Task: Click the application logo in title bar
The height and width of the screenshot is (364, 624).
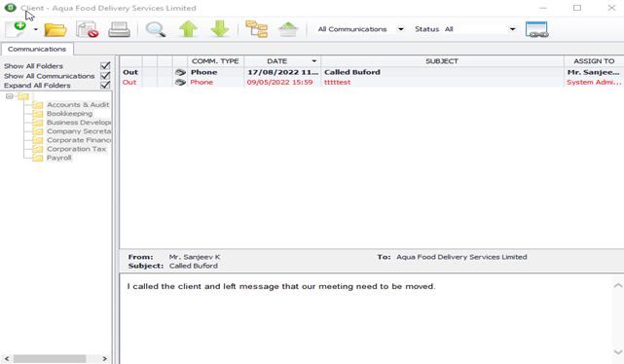Action: (11, 8)
